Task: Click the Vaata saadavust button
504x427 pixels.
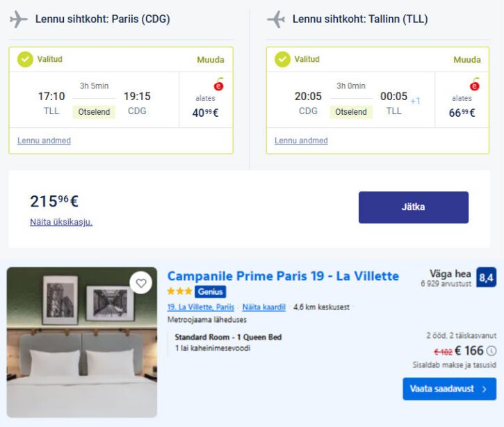Action: click(x=449, y=389)
